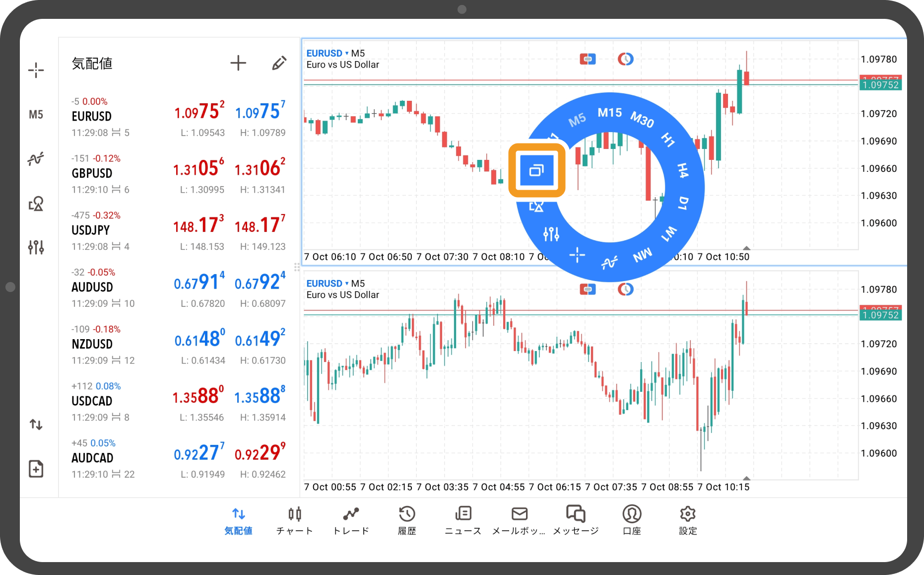
Task: Select the AUDUSD row in quotes list
Action: [x=179, y=288]
